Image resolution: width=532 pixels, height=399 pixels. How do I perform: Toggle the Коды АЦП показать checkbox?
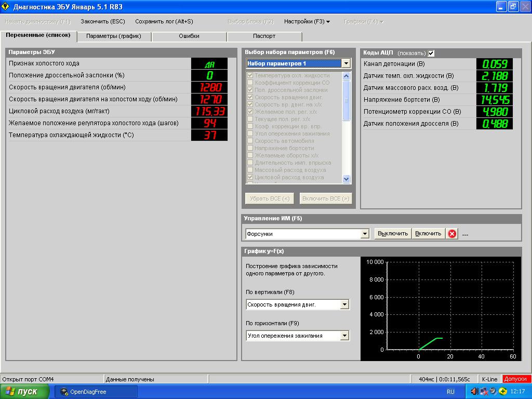point(431,53)
